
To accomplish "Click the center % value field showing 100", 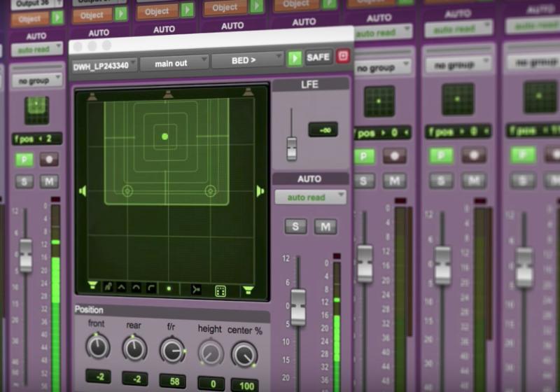I will [x=246, y=385].
